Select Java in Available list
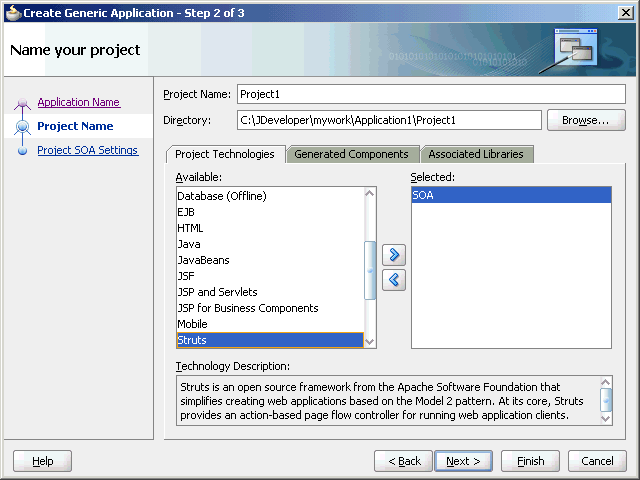The height and width of the screenshot is (480, 640). 270,244
